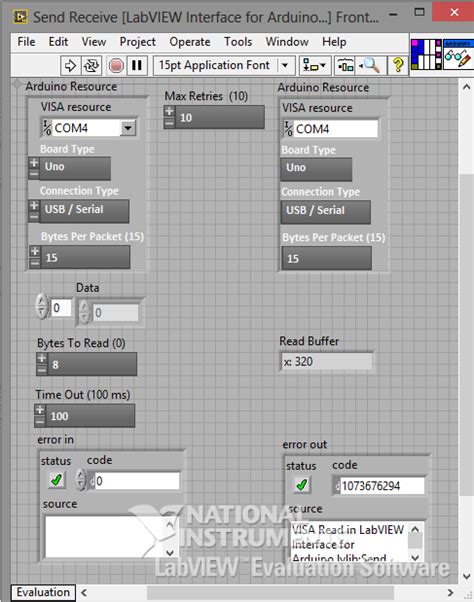Step the Bytes To Read stepper
The height and width of the screenshot is (602, 474).
click(41, 364)
